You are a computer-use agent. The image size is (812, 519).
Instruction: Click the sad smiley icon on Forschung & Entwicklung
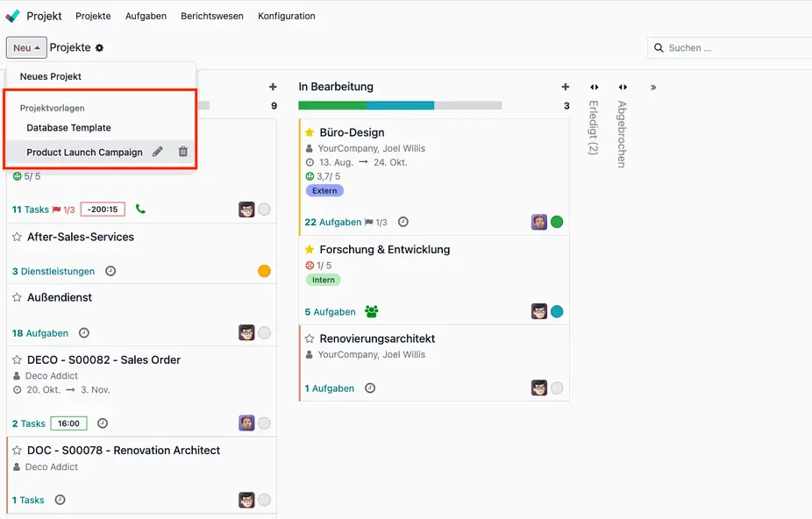[x=310, y=265]
